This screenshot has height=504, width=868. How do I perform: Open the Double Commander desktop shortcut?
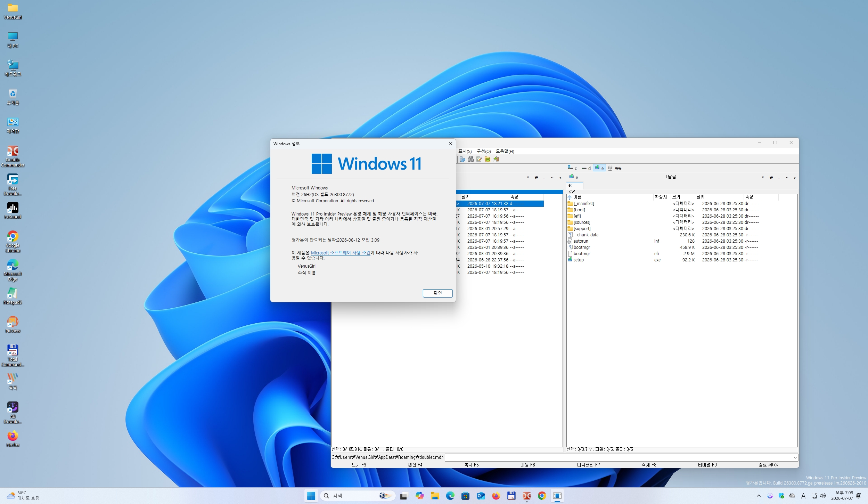point(13,156)
